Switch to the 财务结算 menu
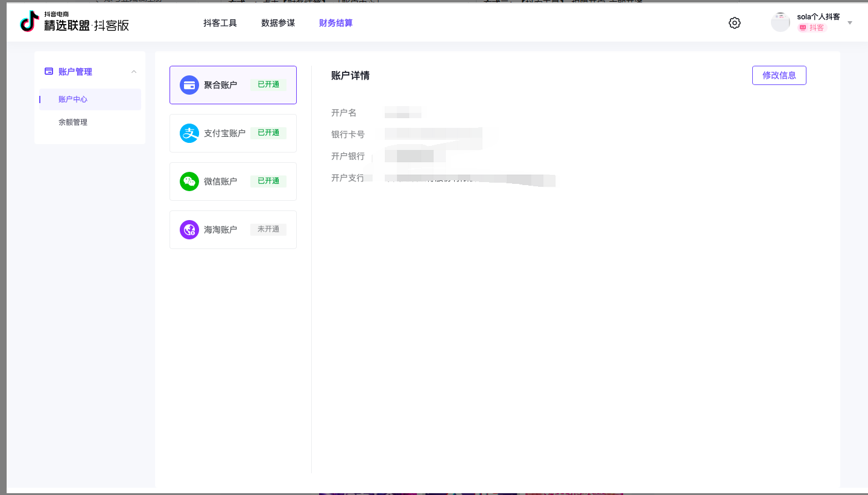This screenshot has width=868, height=495. (336, 23)
